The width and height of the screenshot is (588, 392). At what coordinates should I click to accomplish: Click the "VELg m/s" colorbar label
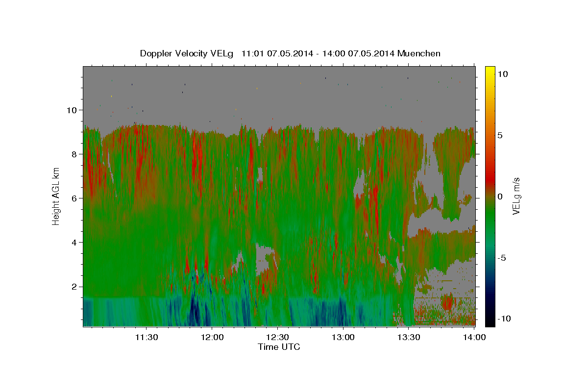(517, 196)
